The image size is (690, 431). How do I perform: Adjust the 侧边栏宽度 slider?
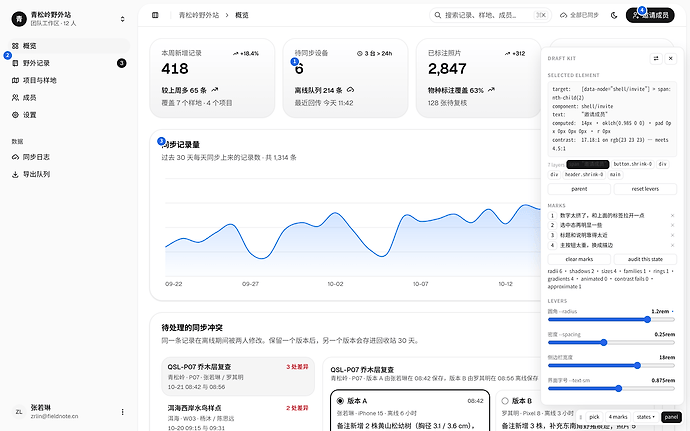pyautogui.click(x=611, y=365)
